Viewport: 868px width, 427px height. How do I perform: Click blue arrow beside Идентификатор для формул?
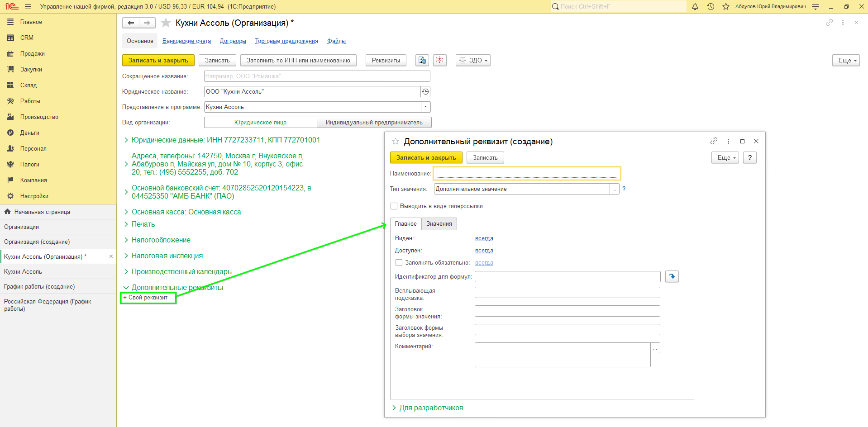pos(672,276)
